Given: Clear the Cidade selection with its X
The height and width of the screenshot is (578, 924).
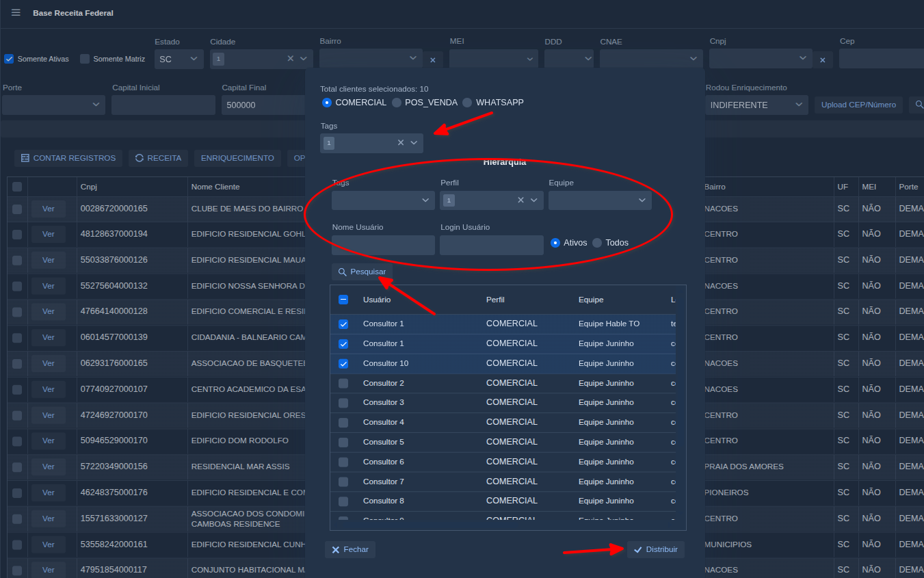Looking at the screenshot, I should pos(291,59).
